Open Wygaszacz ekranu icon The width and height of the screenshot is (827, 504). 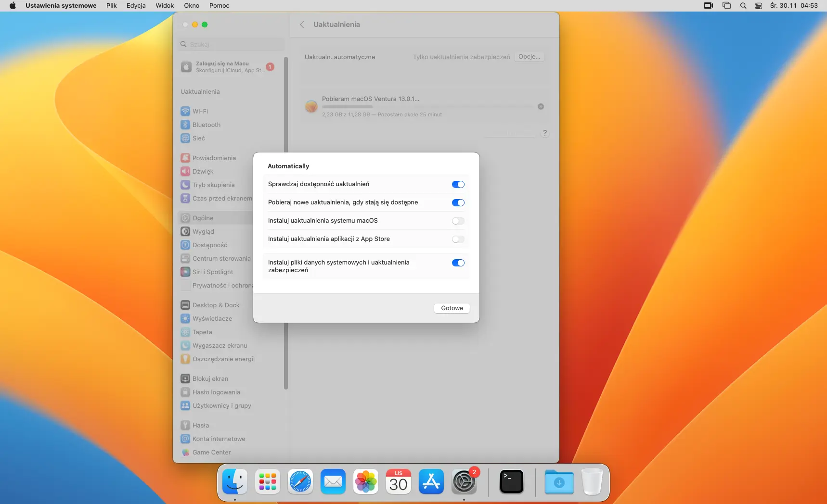point(185,345)
